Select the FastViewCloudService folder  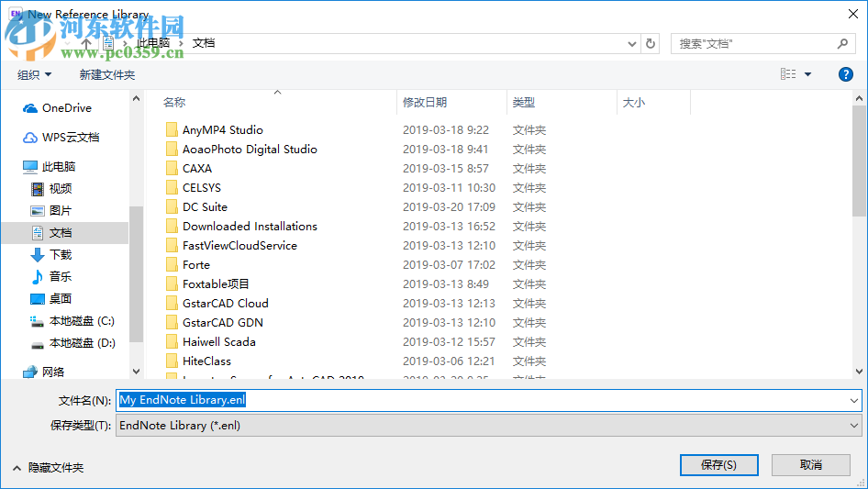point(239,245)
